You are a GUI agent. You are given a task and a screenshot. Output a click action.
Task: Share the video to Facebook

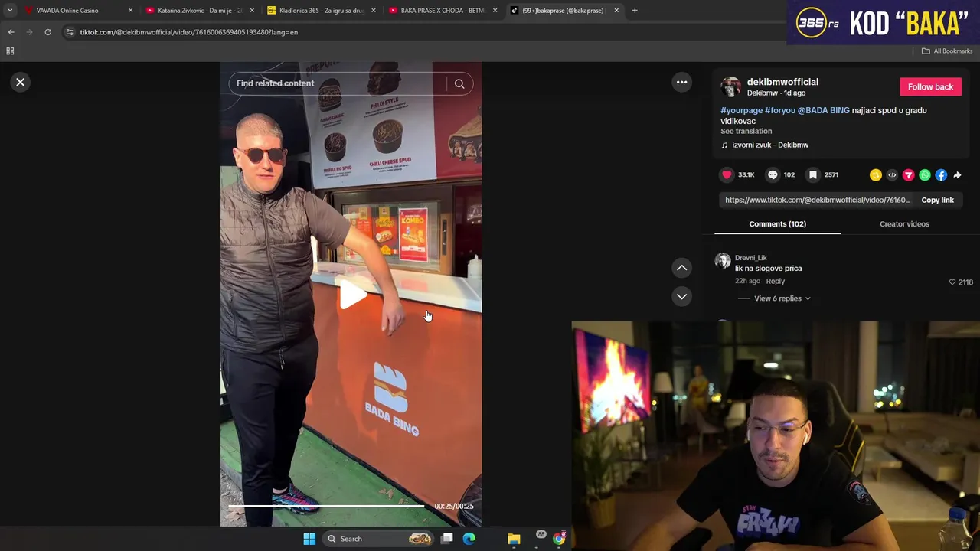coord(941,175)
